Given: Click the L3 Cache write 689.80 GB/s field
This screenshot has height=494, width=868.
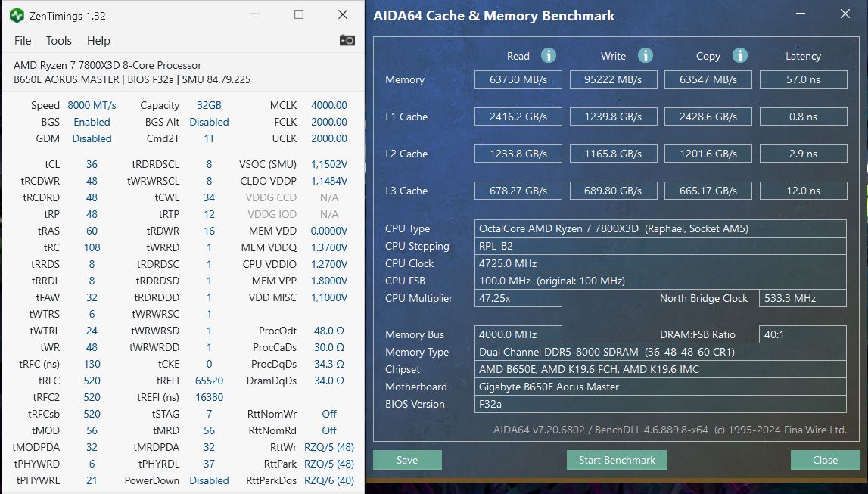Looking at the screenshot, I should click(614, 191).
